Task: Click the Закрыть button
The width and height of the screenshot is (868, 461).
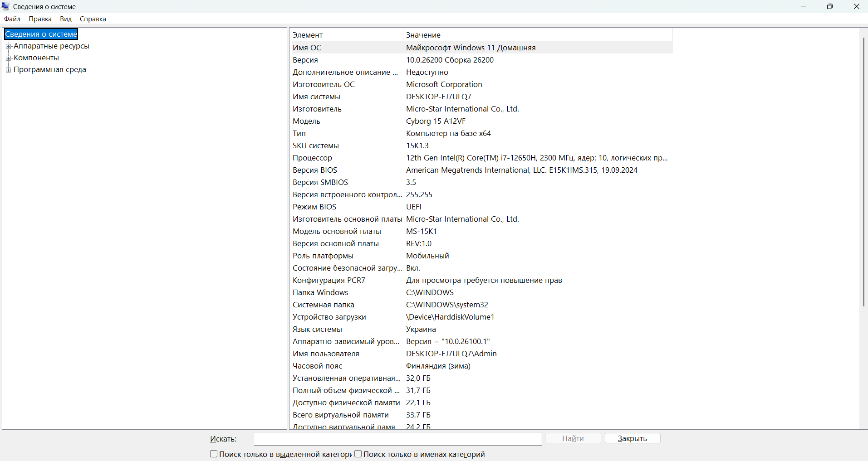Action: coord(633,438)
